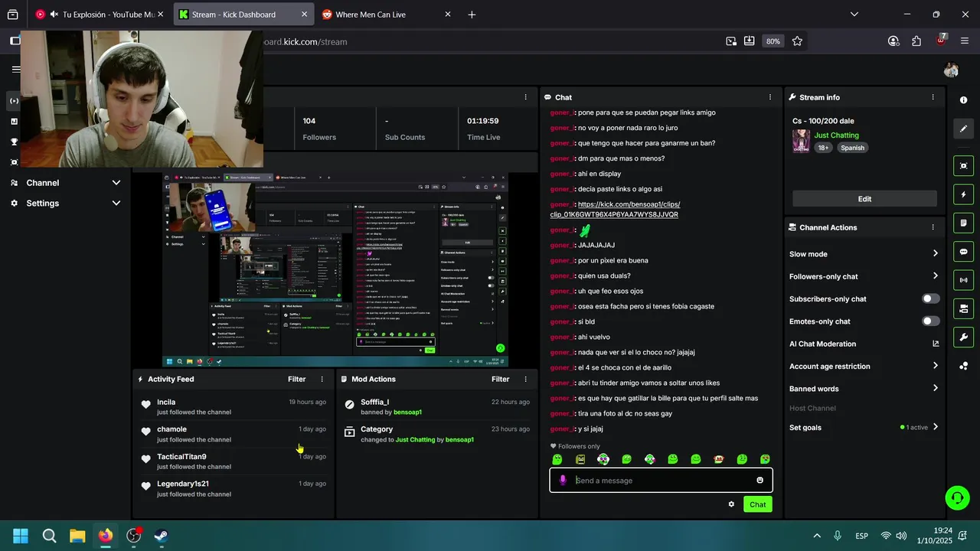This screenshot has width=980, height=551.
Task: Click 'Legendary1s21' in Activity Feed
Action: tap(183, 484)
